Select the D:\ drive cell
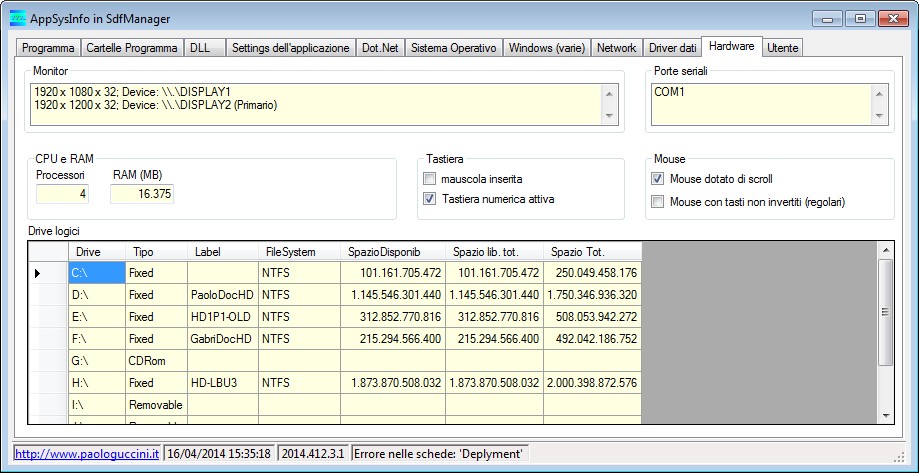Screen dimensions: 919x473 (97, 295)
